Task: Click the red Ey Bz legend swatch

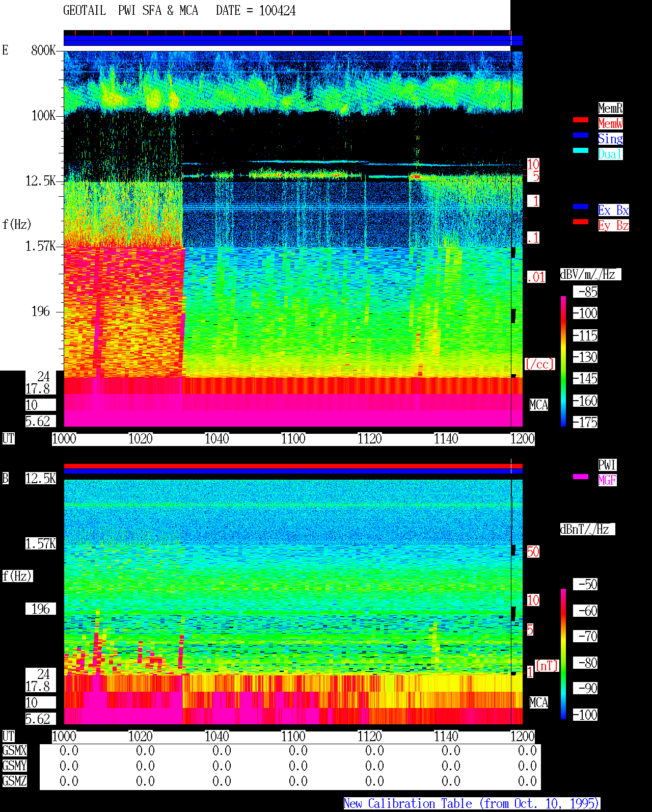Action: click(x=581, y=222)
